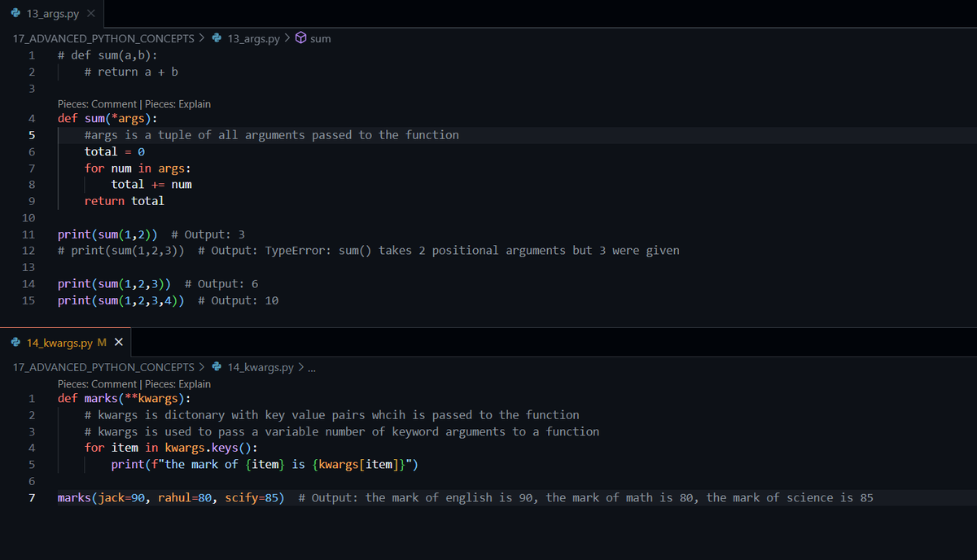Click the '# def sum(a,b):' comment
The width and height of the screenshot is (977, 560).
[x=107, y=55]
